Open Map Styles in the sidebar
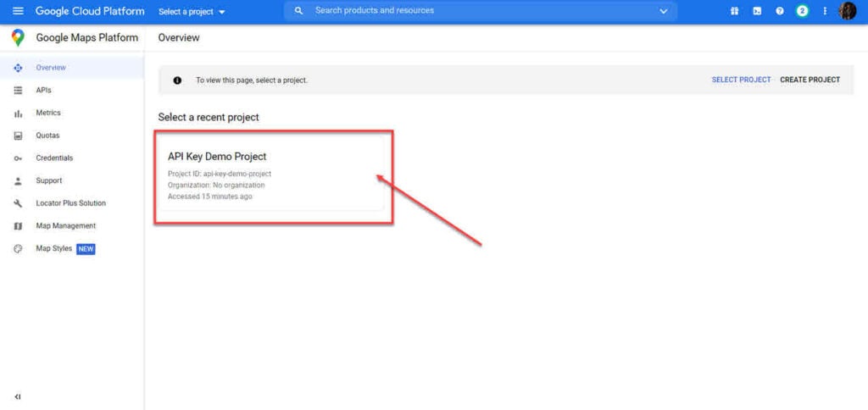The height and width of the screenshot is (410, 868). pos(53,249)
